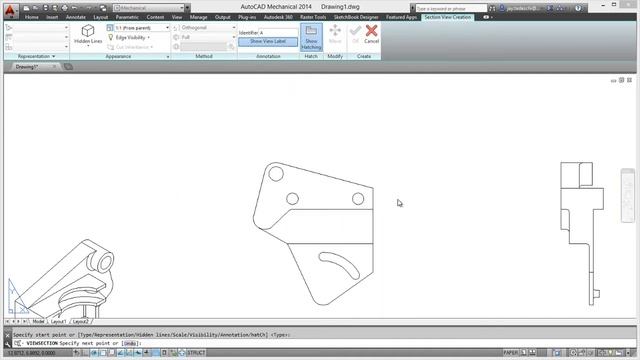This screenshot has height=360, width=640.
Task: Click the Autodesk Exchange Apps icon
Action: click(x=550, y=8)
